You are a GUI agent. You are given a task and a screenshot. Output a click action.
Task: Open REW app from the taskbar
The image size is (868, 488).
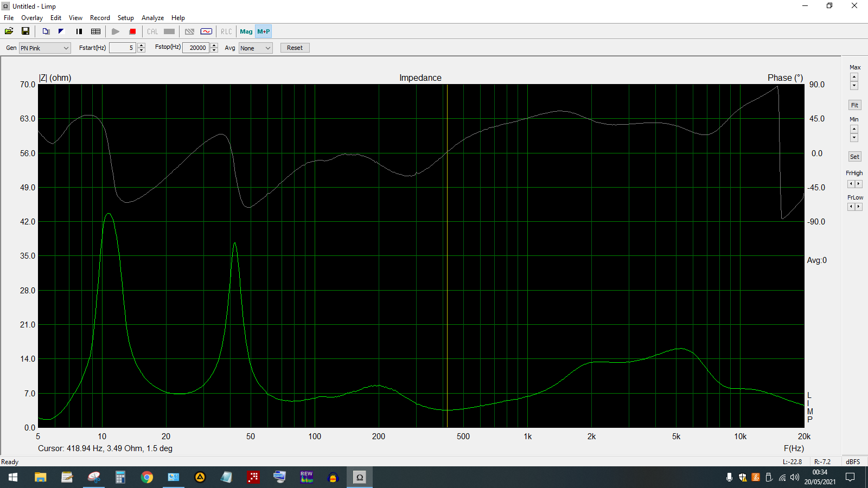(x=307, y=477)
